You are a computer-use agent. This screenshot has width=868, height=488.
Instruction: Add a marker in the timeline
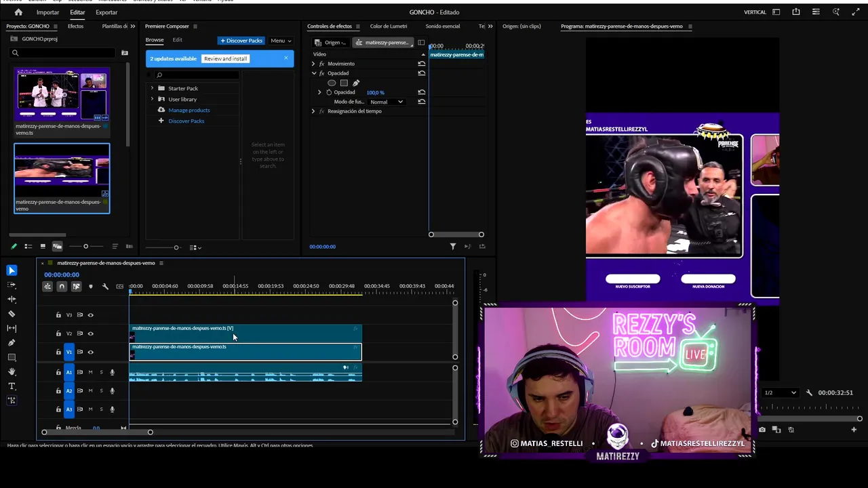point(91,287)
